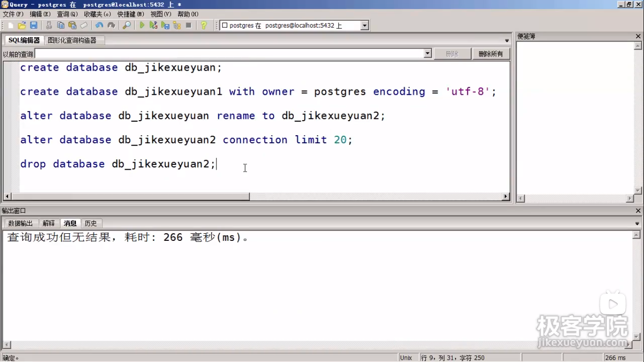Save the SQL file via Save icon

(x=33, y=25)
